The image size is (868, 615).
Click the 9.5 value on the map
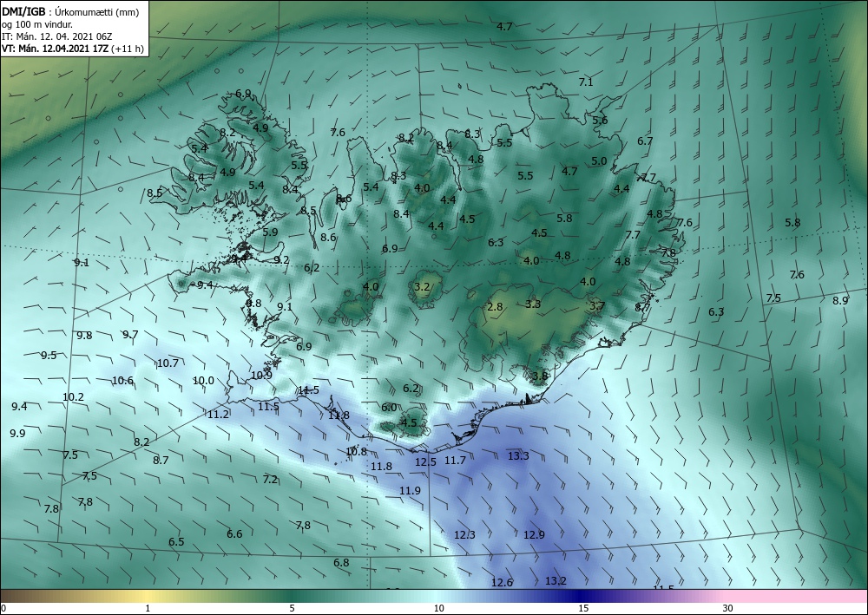[49, 355]
